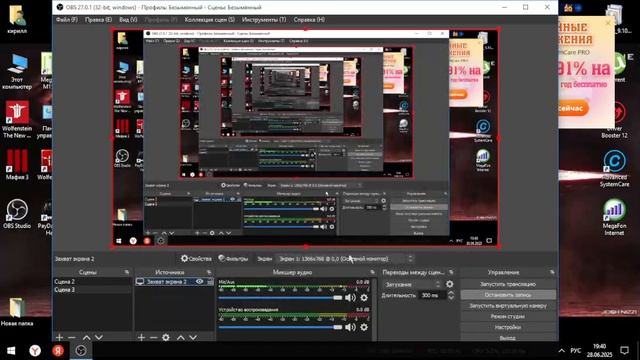Launch Advanced SystemCare desktop shortcut
Screen dimensions: 640x360
[x=614, y=169]
